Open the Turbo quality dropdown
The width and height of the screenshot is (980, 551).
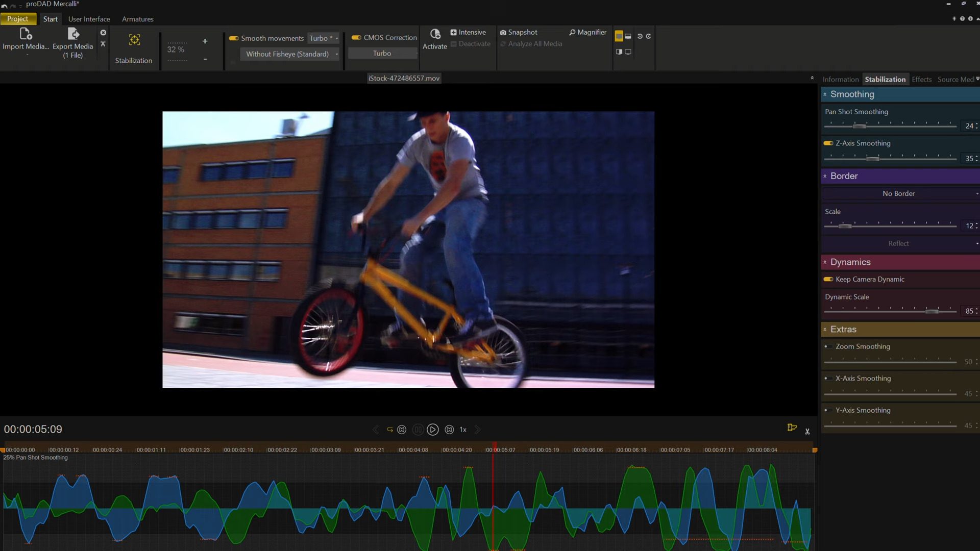[x=323, y=38]
